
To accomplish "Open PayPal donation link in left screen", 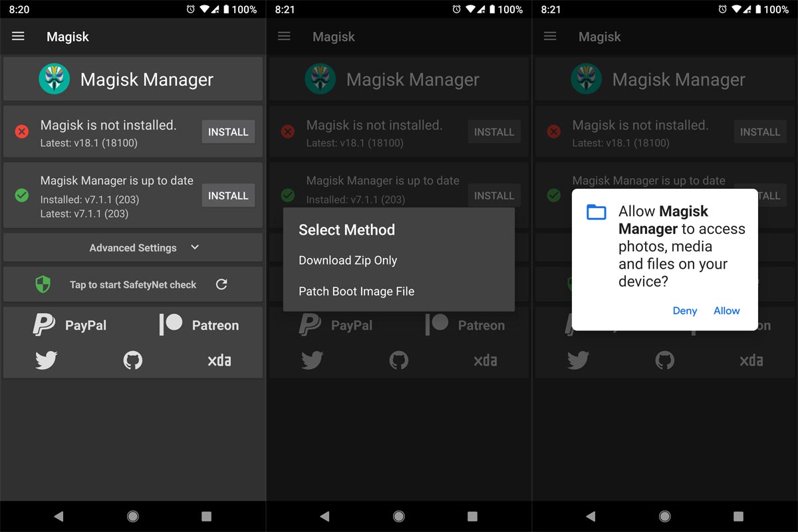I will [x=70, y=325].
